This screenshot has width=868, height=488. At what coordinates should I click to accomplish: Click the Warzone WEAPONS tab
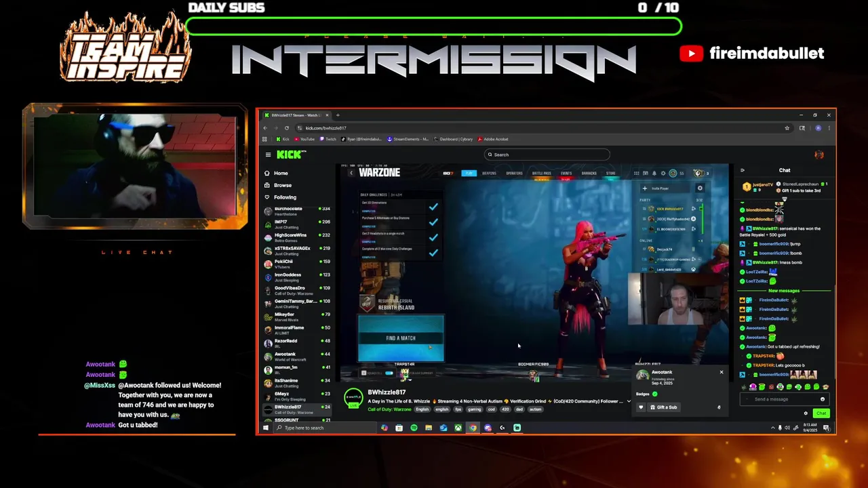[x=489, y=174]
